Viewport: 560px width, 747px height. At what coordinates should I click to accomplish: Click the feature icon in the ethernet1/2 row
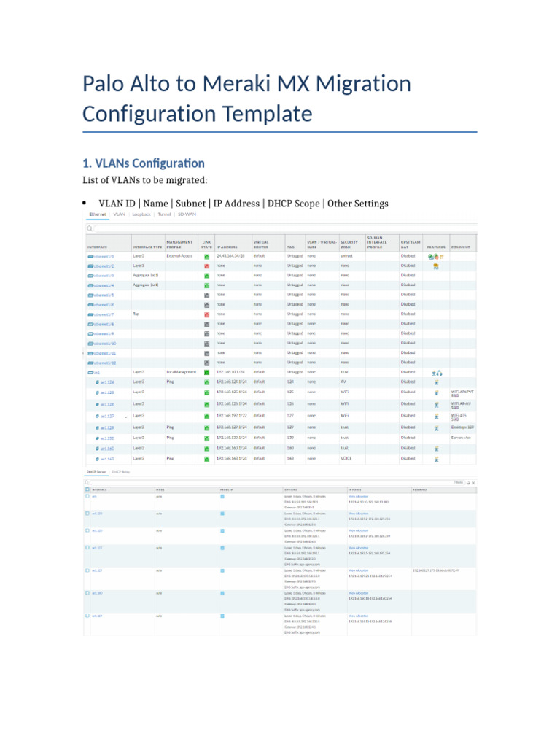pos(435,266)
